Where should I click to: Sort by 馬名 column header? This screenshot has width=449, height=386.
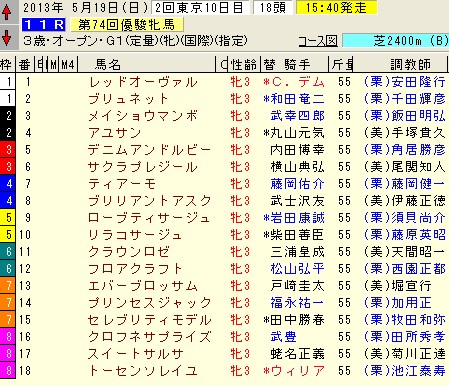point(107,64)
